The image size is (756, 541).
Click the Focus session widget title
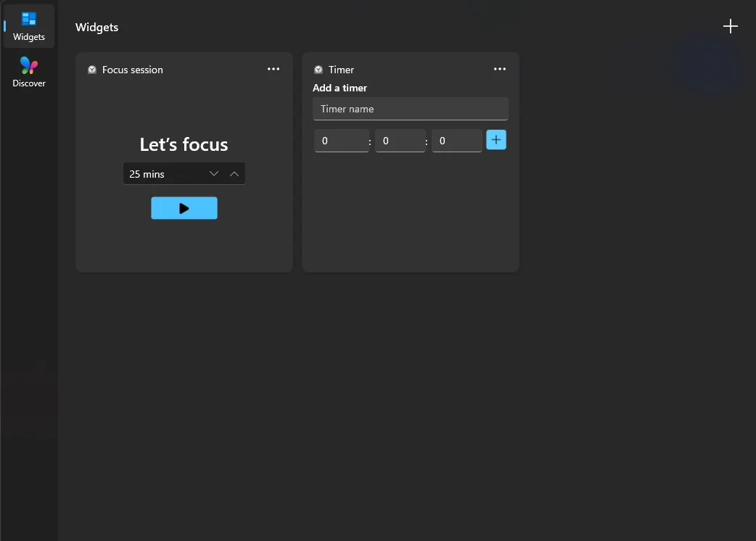coord(133,70)
